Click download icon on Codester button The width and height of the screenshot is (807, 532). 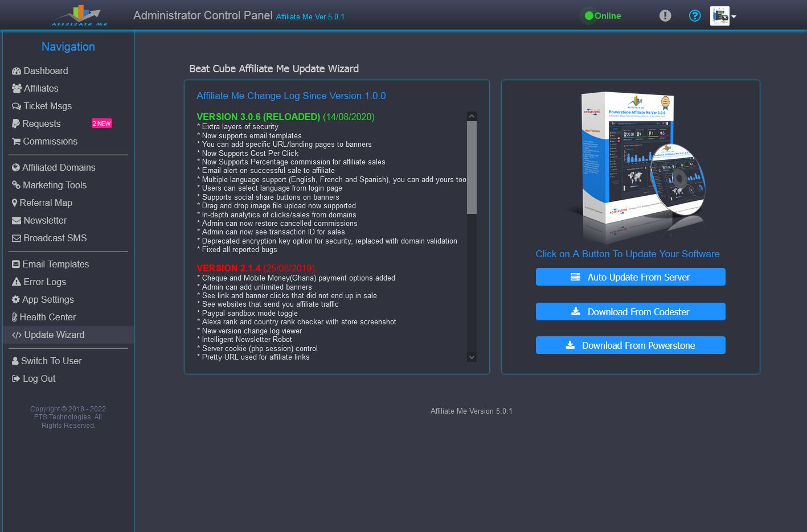coord(576,312)
